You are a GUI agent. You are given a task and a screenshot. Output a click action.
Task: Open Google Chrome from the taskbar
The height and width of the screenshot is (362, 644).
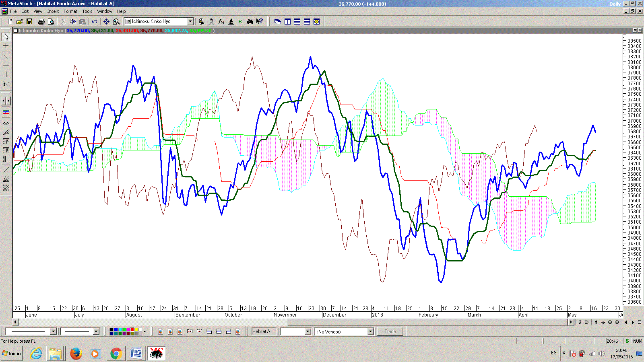116,354
